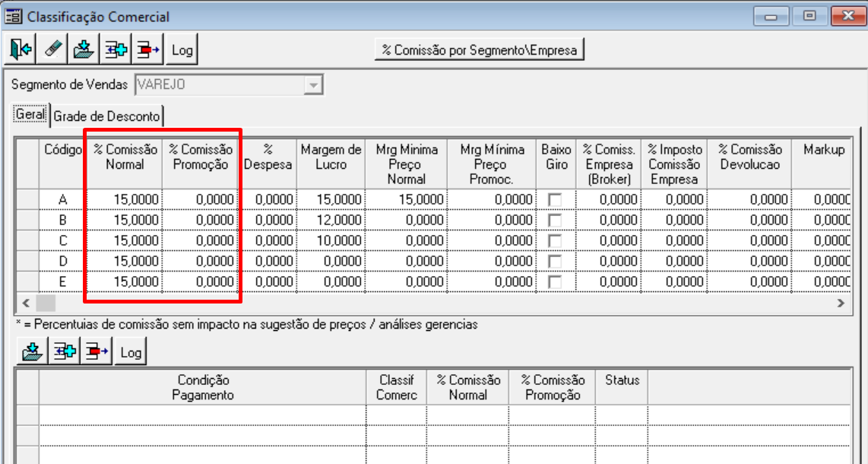Click Condição Pagamento header in lower grid
Screen dimensions: 868x464
[x=203, y=388]
